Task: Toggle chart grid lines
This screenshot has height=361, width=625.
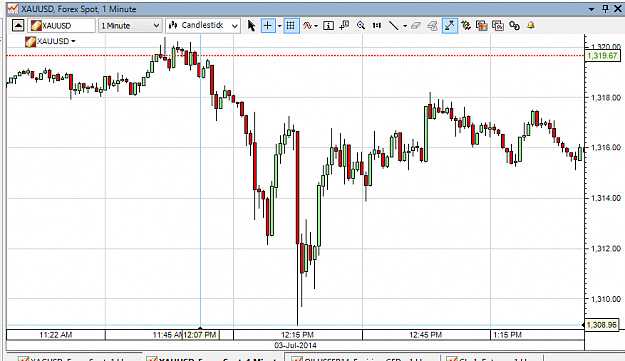Action: 291,26
